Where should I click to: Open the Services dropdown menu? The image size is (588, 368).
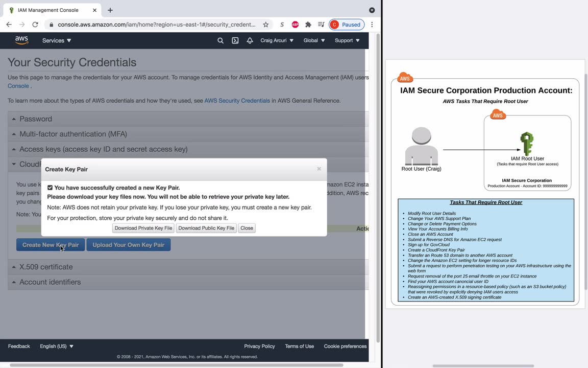click(x=57, y=40)
